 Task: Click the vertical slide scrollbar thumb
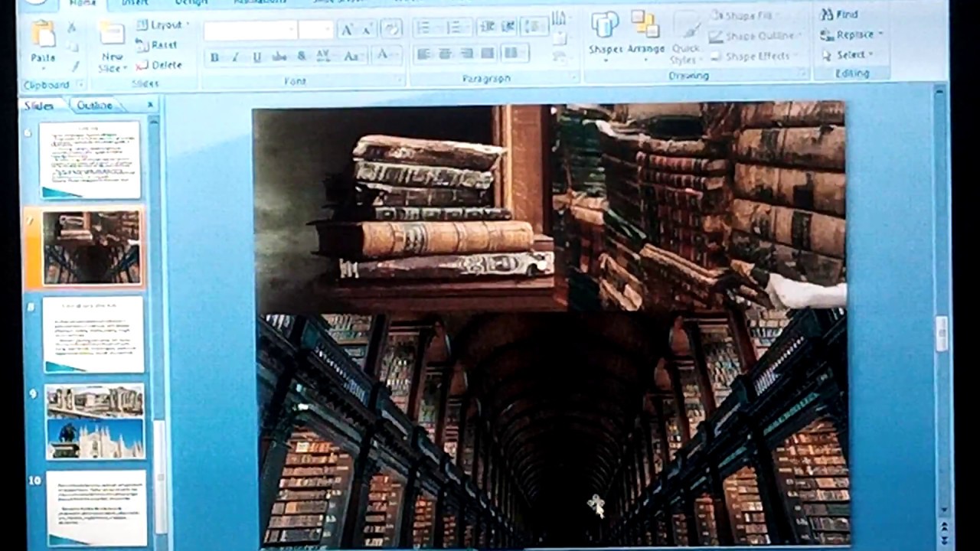tap(941, 333)
